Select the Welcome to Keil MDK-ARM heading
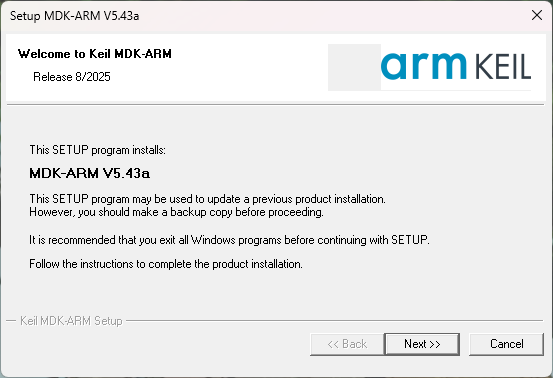Viewport: 553px width, 378px height. pyautogui.click(x=95, y=54)
